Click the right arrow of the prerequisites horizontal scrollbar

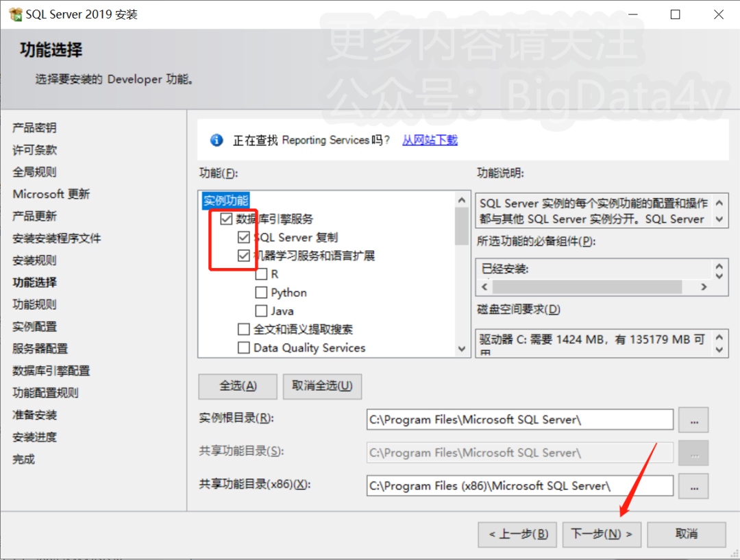pos(704,287)
